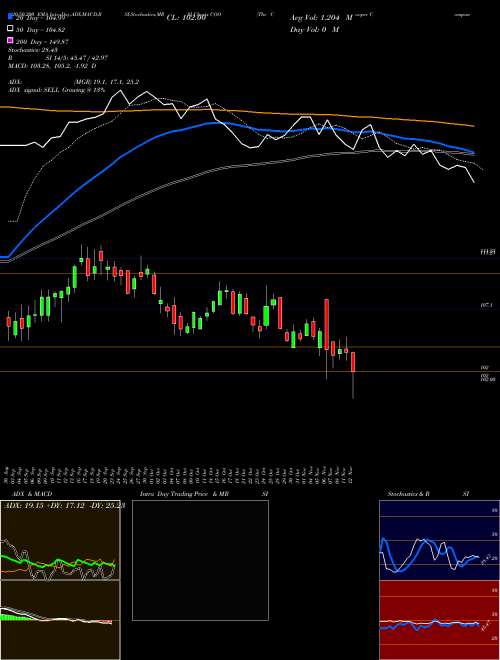Click the ADX (MGR) 19.1, 17.1, 25.2 line
The height and width of the screenshot is (660, 500).
pyautogui.click(x=74, y=82)
